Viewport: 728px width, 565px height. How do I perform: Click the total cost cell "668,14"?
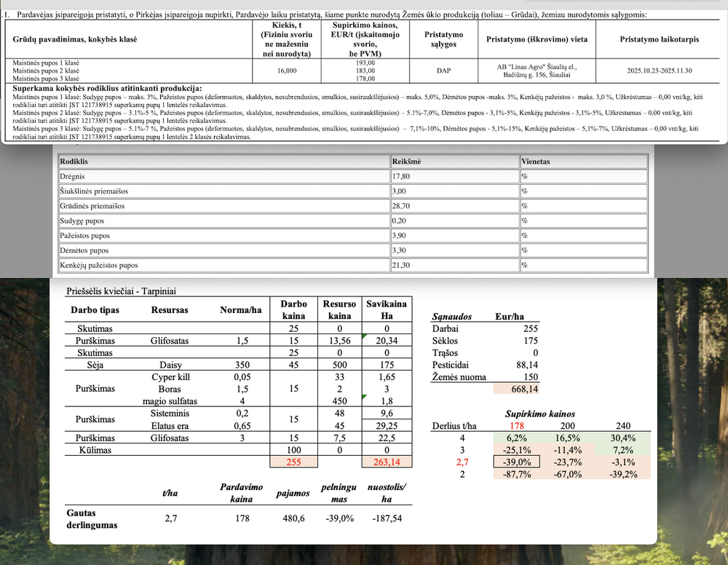click(517, 389)
